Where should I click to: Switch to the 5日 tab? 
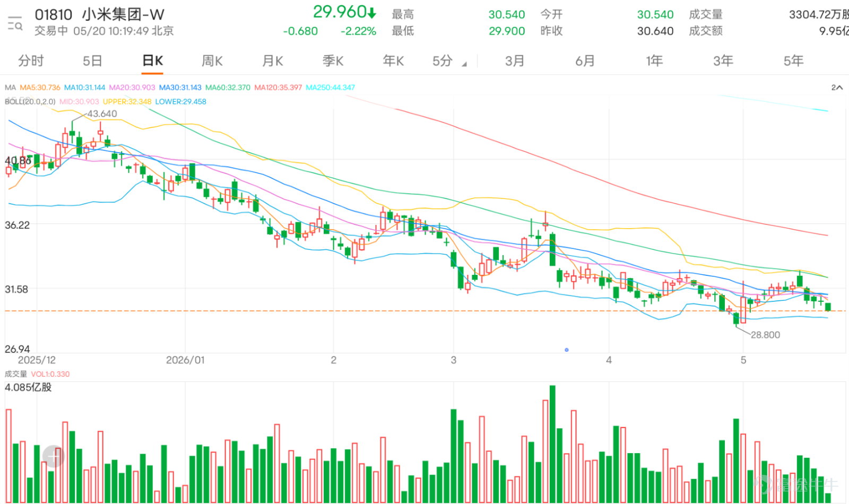(x=92, y=61)
